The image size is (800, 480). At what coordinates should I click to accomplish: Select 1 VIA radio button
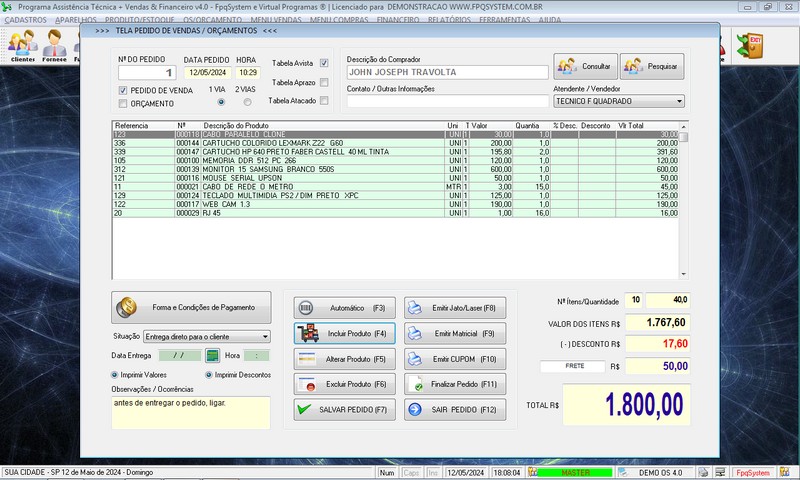point(221,102)
